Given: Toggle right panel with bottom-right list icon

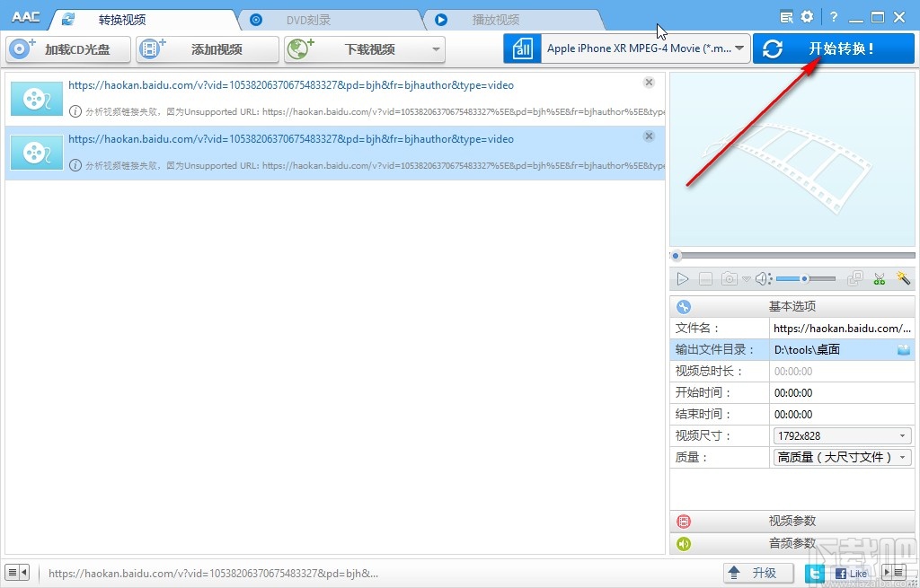Looking at the screenshot, I should click(895, 572).
